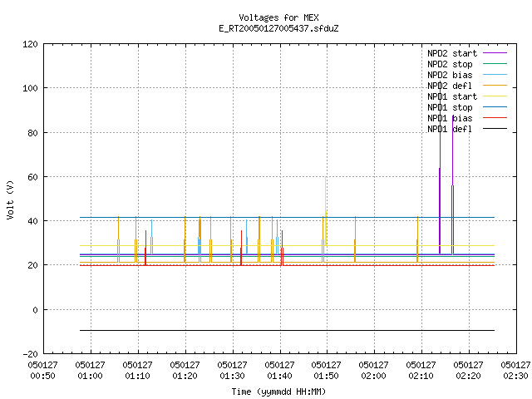This screenshot has height=399, width=532.
Task: Click the yellow NPD1 start legend line
Action: (x=495, y=96)
